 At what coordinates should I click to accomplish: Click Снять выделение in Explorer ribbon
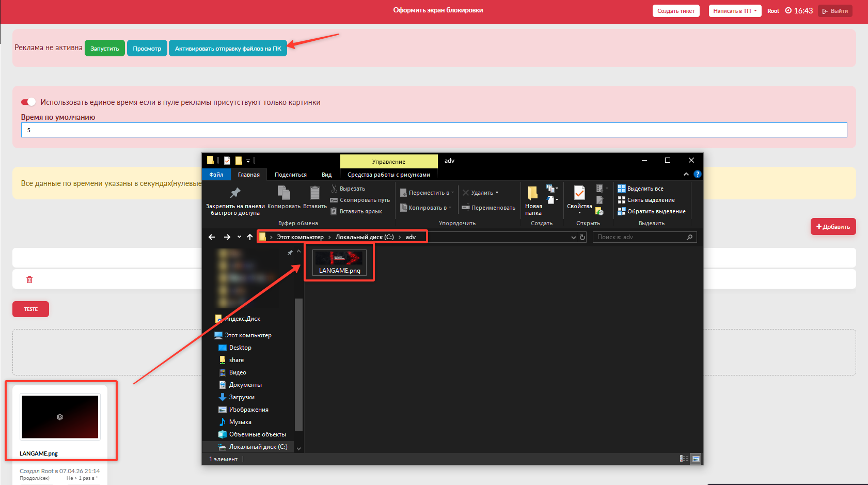tap(646, 200)
